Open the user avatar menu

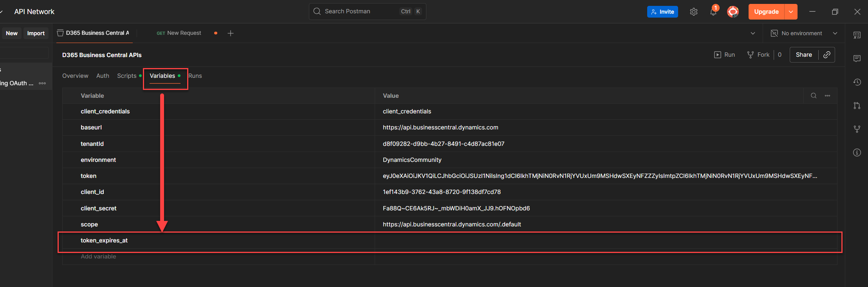tap(733, 12)
